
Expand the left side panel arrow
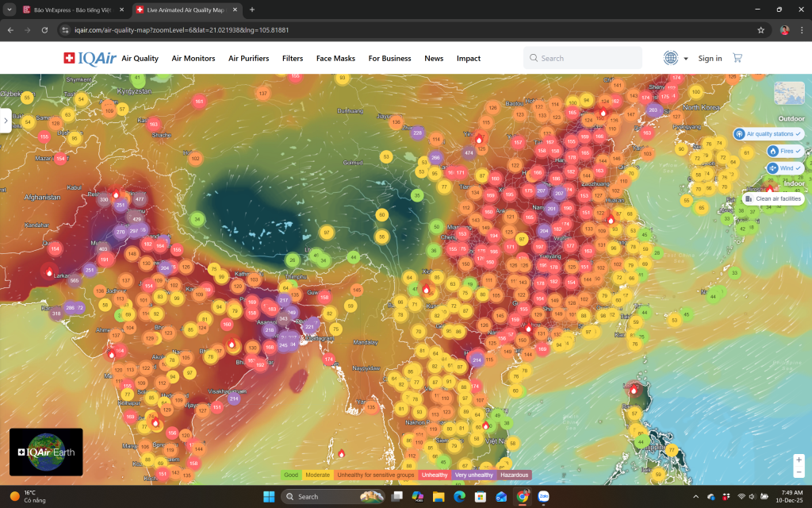click(6, 121)
